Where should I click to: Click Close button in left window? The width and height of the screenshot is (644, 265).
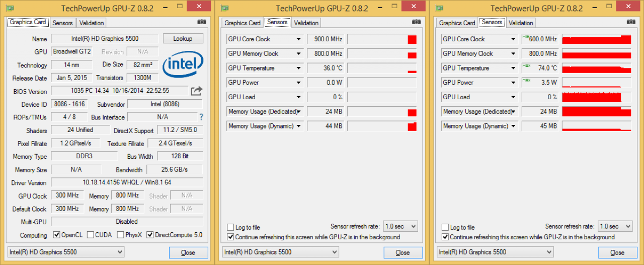[188, 252]
